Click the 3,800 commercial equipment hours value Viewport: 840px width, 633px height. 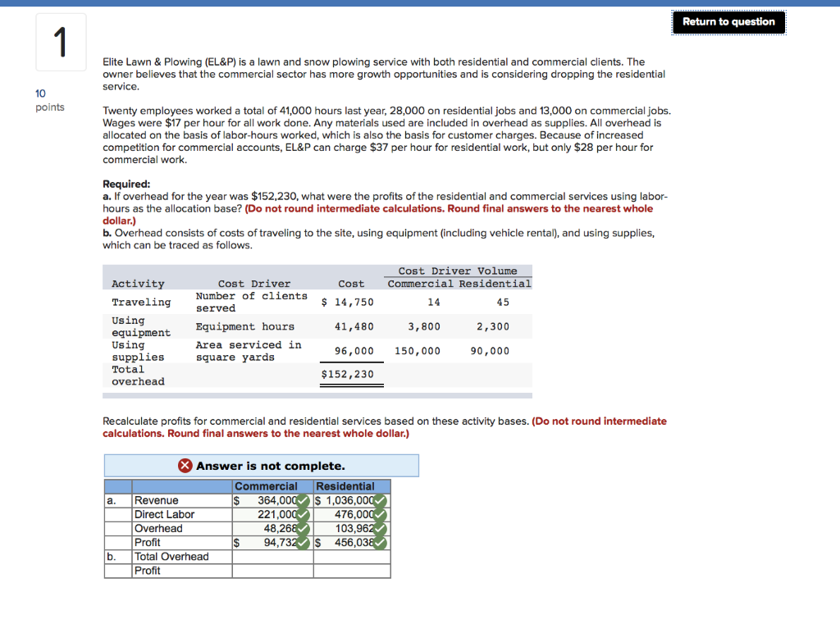pos(424,326)
